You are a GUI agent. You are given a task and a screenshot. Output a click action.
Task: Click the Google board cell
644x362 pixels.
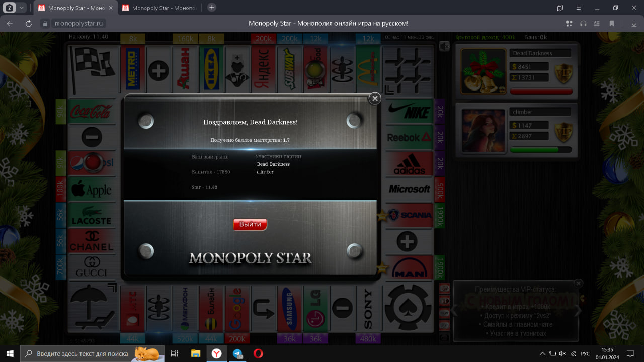click(x=237, y=308)
